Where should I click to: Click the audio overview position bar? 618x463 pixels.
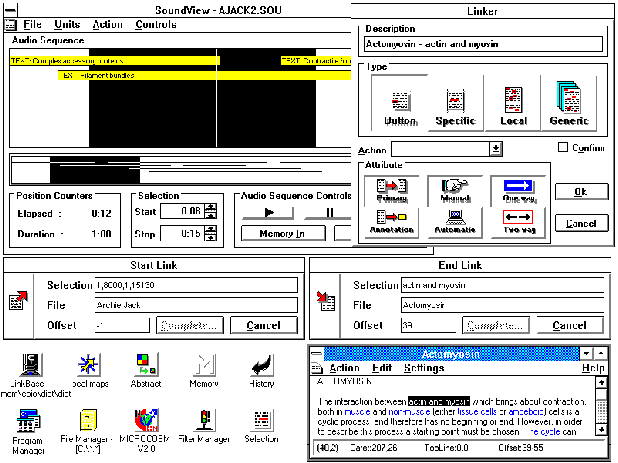(x=180, y=169)
